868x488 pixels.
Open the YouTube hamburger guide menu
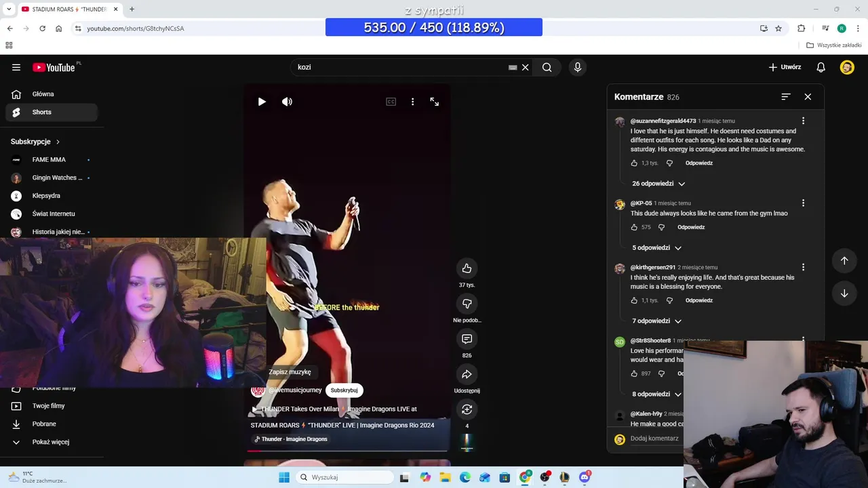(16, 67)
